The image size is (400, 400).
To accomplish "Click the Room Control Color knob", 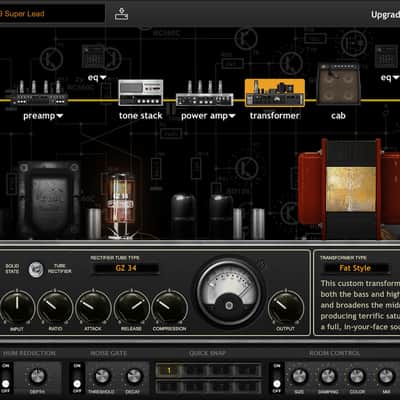I will [357, 376].
